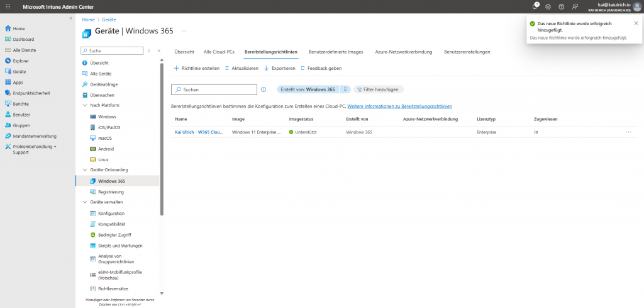Click the help question mark icon
The image size is (644, 308).
point(561,6)
